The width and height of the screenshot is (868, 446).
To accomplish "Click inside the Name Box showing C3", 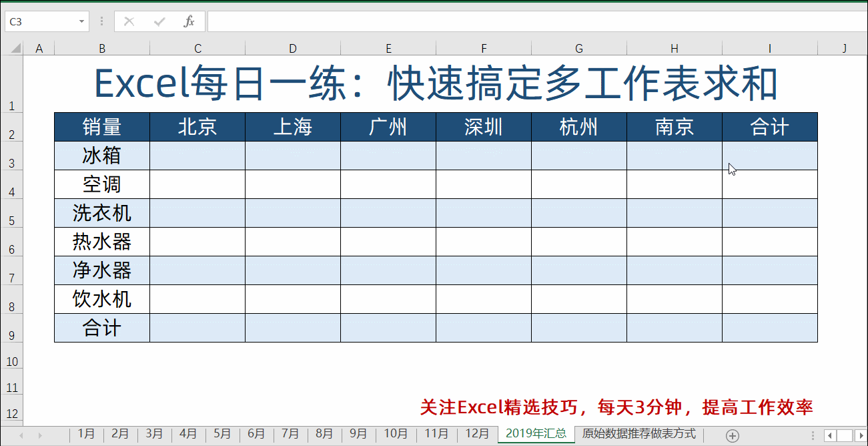I will tap(41, 21).
